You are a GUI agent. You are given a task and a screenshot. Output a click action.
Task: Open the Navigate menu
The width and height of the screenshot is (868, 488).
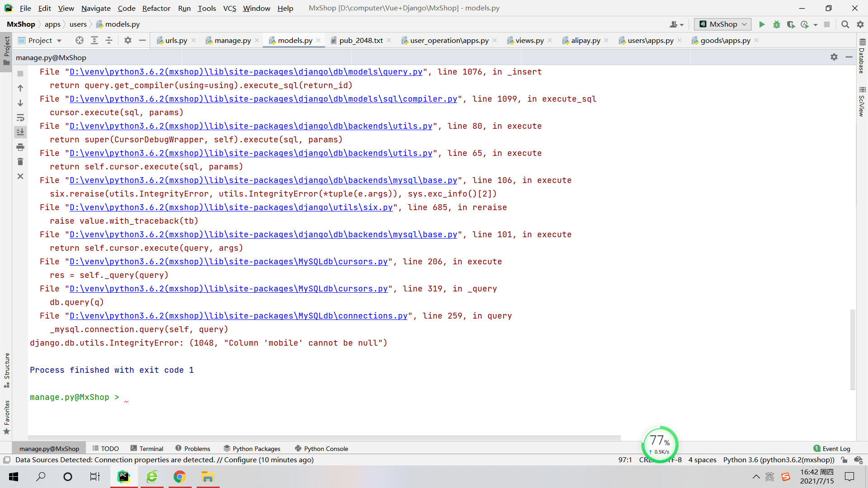click(96, 8)
